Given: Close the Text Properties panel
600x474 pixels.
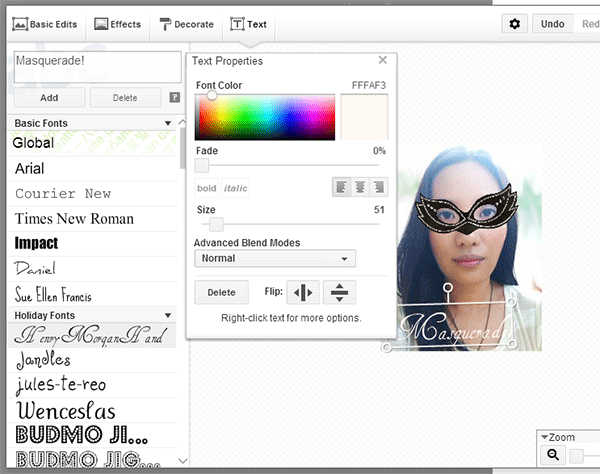Looking at the screenshot, I should coord(382,60).
